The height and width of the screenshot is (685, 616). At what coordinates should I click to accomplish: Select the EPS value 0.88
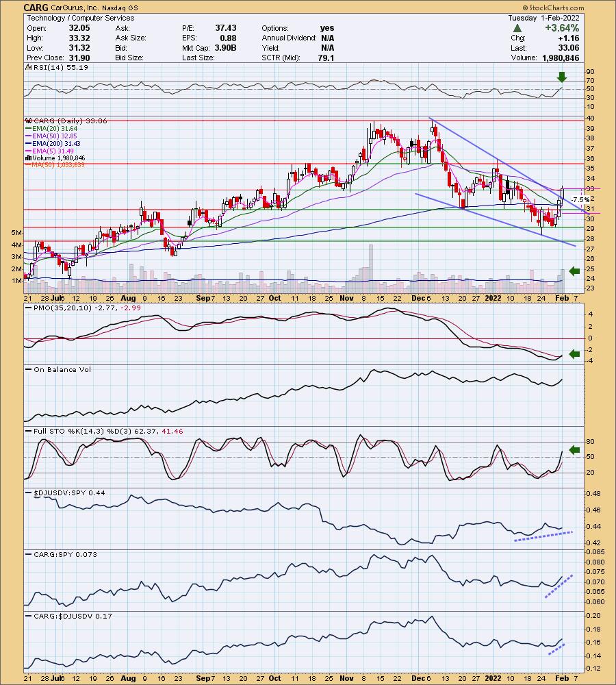click(x=229, y=38)
